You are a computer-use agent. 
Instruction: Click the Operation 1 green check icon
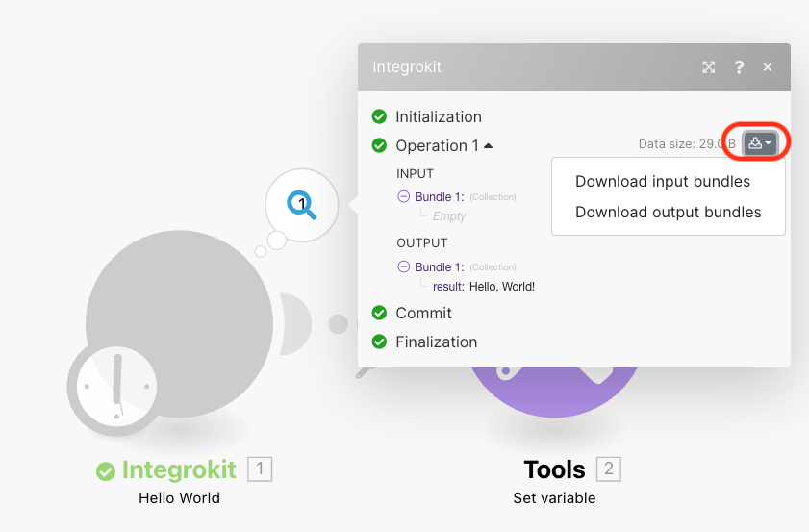coord(379,145)
